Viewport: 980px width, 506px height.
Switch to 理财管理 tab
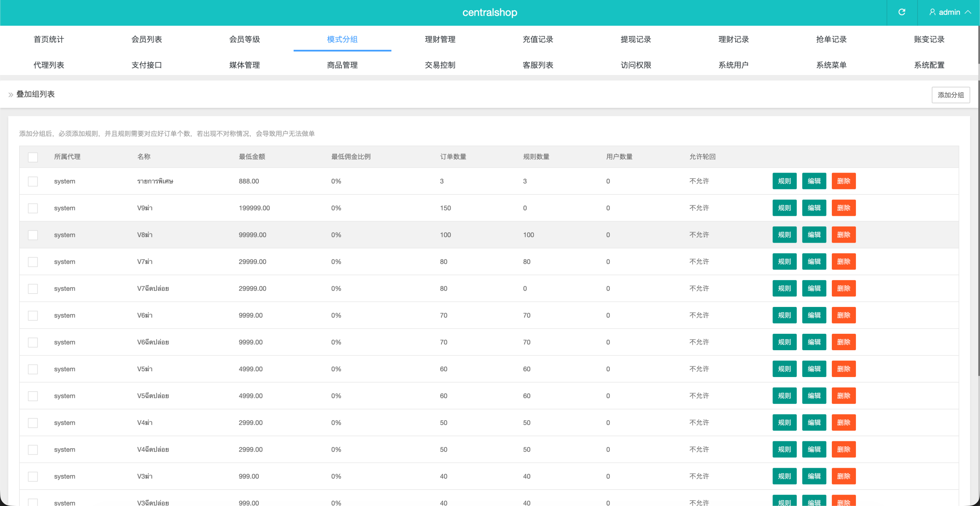tap(440, 39)
